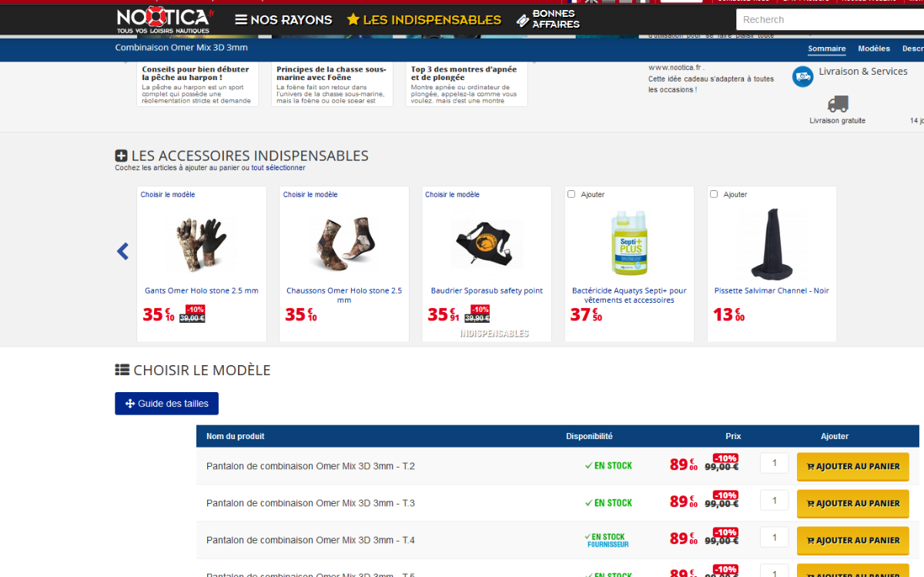This screenshot has height=577, width=924.
Task: Open the Chaussons Omer Holo stone socks image
Action: [x=344, y=243]
